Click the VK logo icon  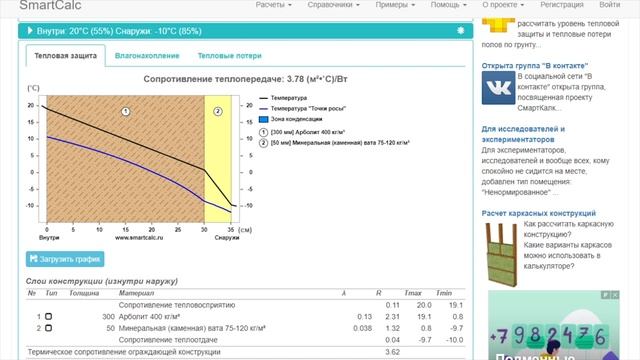tap(498, 88)
